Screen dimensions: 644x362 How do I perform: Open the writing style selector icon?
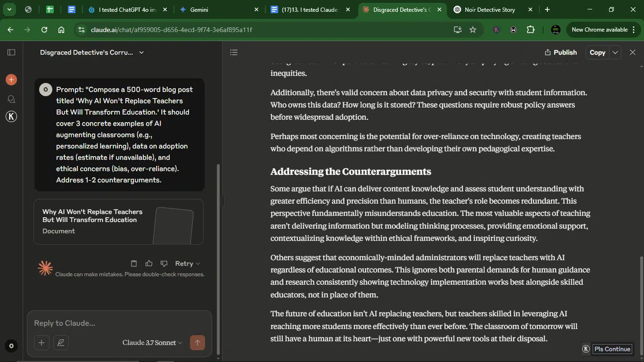click(x=61, y=343)
